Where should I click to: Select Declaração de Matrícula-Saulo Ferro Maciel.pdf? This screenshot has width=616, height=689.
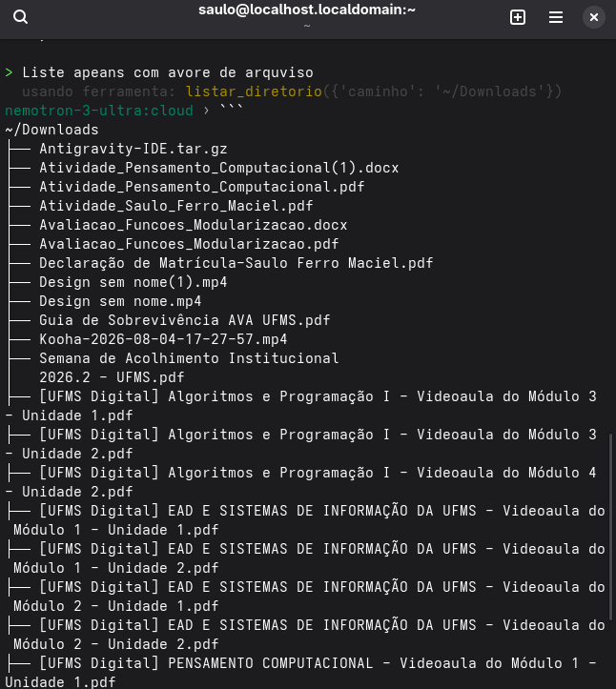tap(236, 263)
